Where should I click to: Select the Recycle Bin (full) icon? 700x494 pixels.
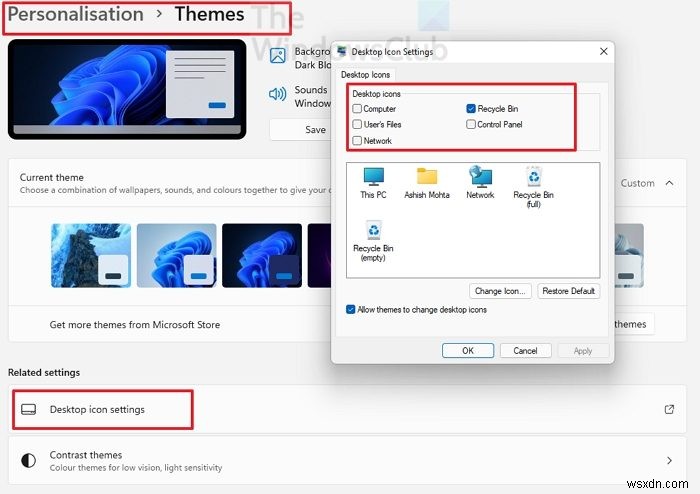[x=533, y=187]
